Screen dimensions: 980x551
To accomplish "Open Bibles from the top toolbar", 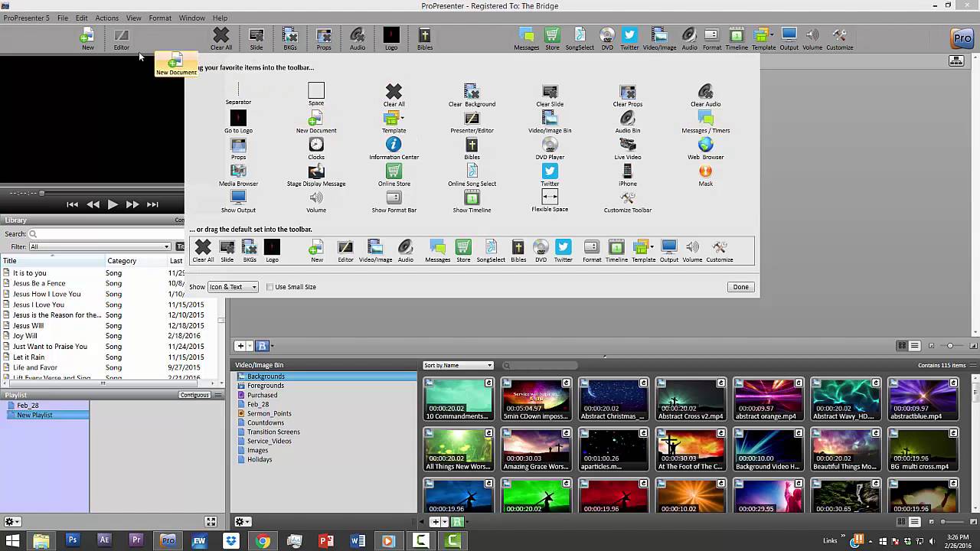I will click(x=425, y=39).
